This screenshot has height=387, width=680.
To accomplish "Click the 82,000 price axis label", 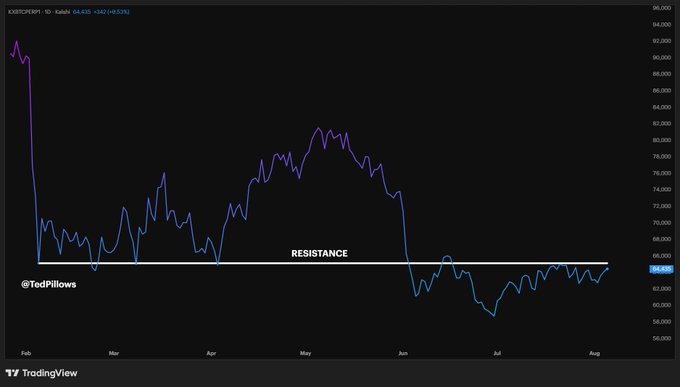I will 662,123.
